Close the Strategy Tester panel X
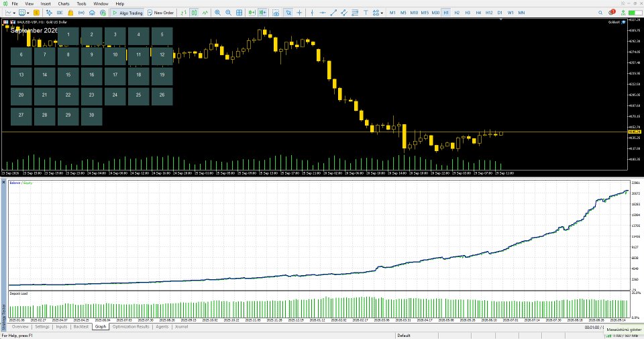The height and width of the screenshot is (339, 644). 4,182
